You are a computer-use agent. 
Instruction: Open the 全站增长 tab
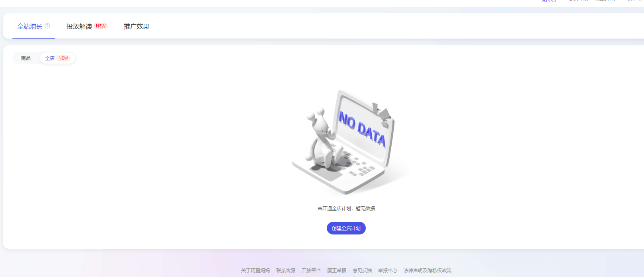click(x=30, y=26)
